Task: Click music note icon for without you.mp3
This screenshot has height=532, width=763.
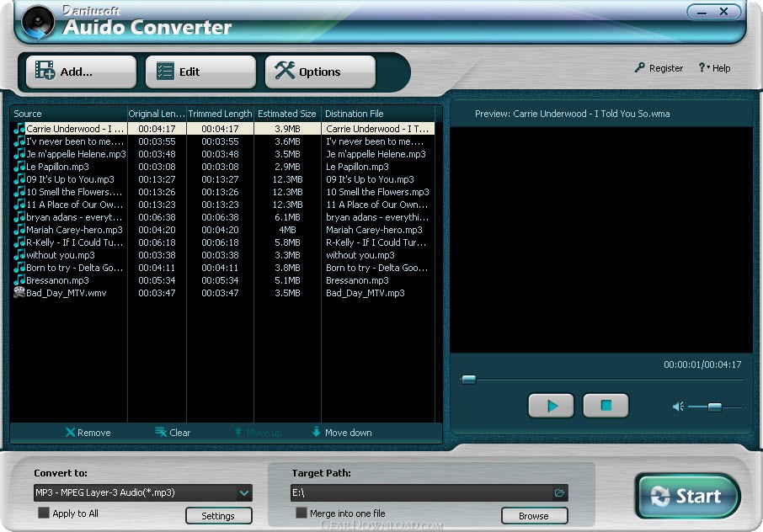Action: point(19,255)
